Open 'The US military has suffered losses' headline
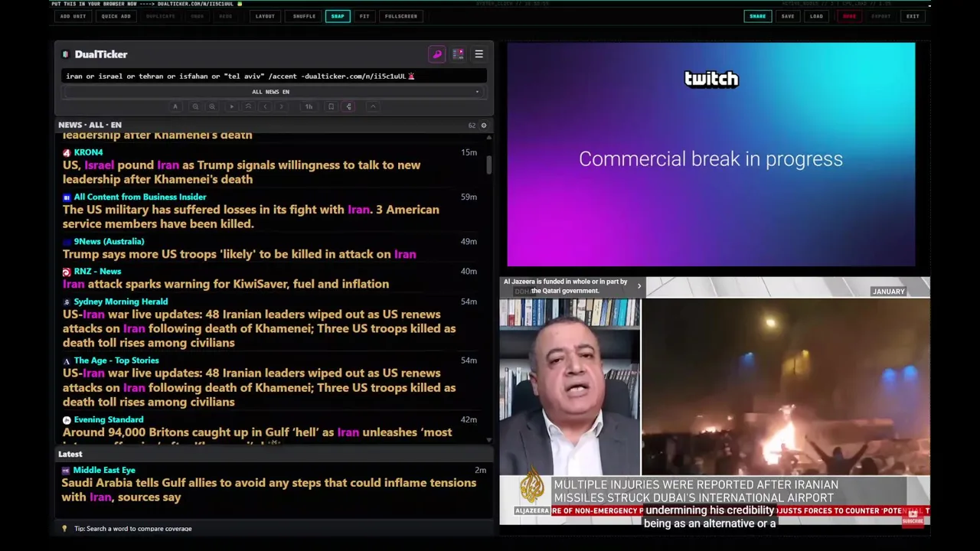This screenshot has width=980, height=551. [251, 217]
